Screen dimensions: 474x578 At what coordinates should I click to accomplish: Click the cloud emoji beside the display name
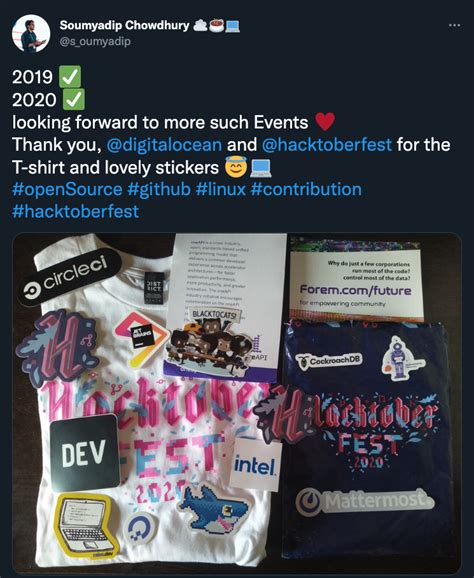click(x=200, y=26)
